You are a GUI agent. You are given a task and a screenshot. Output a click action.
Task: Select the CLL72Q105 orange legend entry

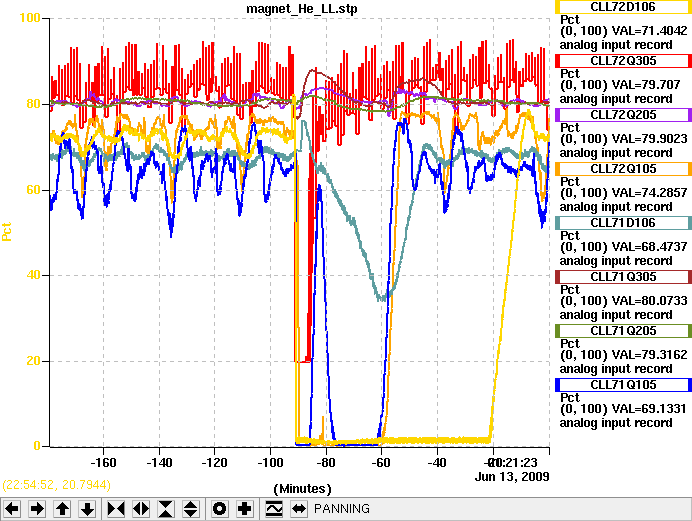(623, 169)
